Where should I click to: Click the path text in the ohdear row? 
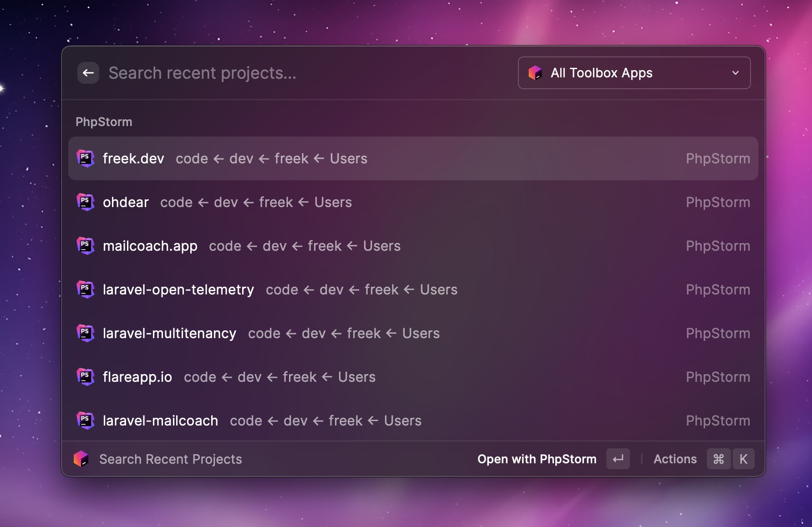click(x=256, y=202)
